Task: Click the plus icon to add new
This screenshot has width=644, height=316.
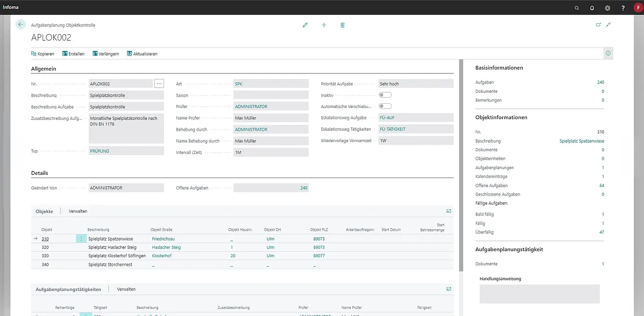Action: (x=324, y=25)
